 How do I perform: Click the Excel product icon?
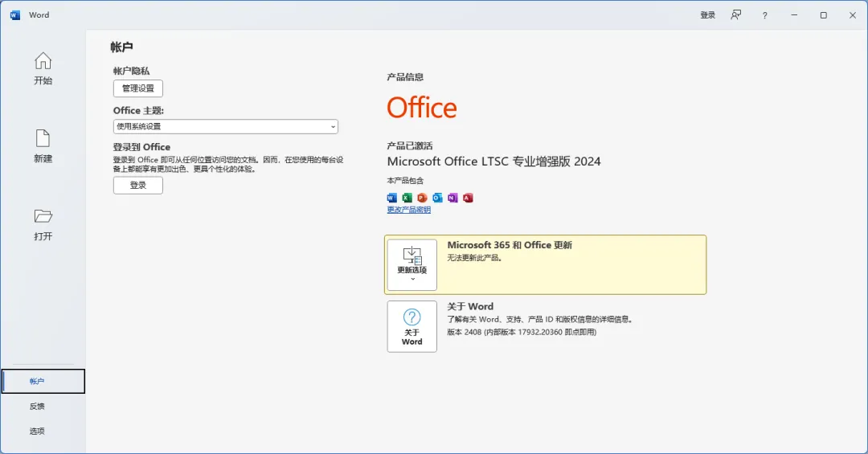(x=407, y=198)
